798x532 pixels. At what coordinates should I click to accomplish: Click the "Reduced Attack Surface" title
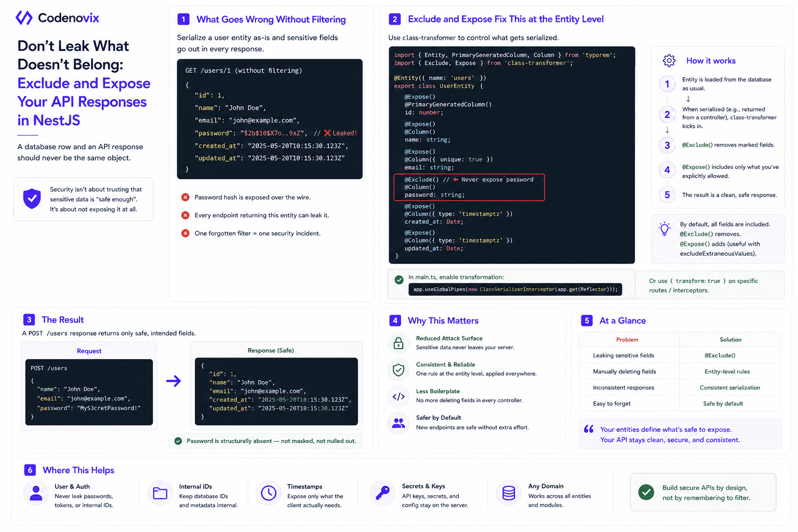point(449,339)
